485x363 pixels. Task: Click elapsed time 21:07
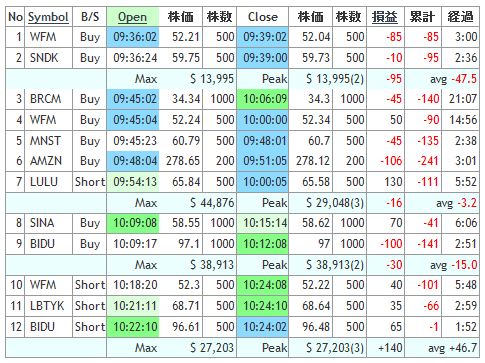[x=463, y=99]
